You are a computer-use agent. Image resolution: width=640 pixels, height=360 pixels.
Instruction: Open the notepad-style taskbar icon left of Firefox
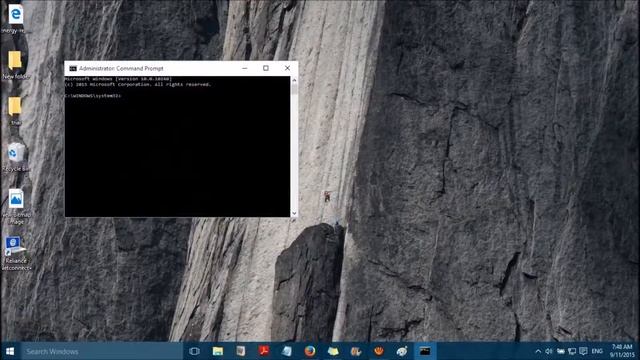click(287, 351)
